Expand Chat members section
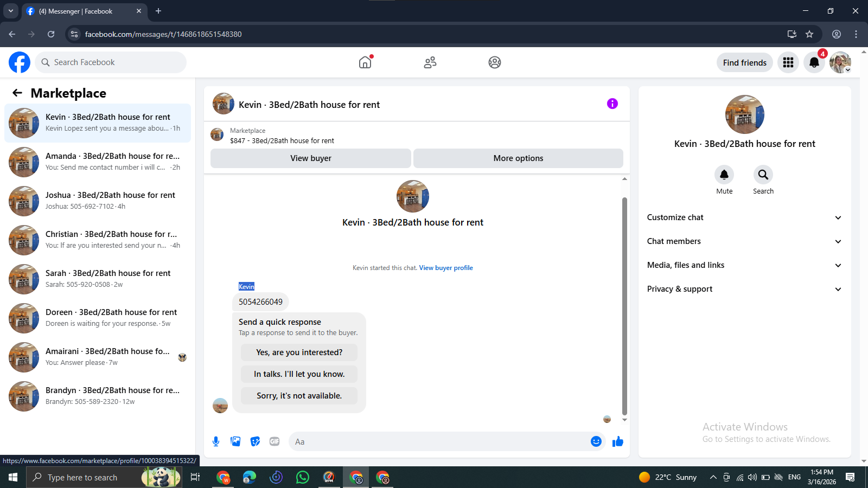Screen dimensions: 868x488 click(745, 241)
